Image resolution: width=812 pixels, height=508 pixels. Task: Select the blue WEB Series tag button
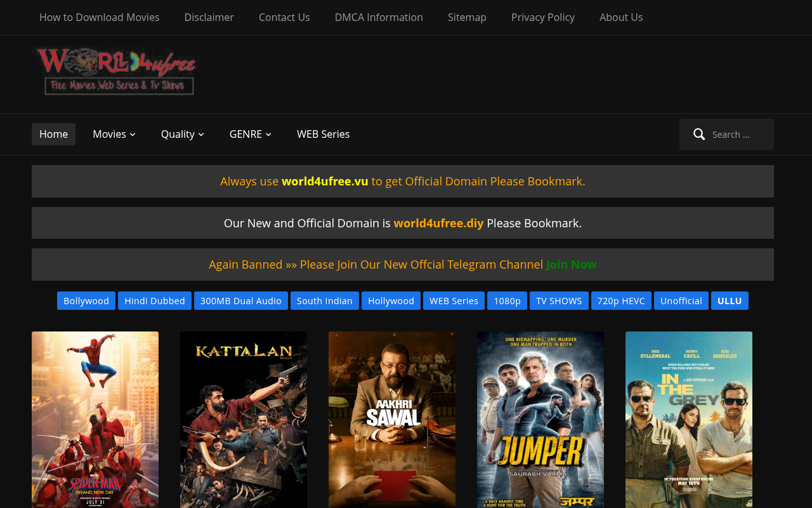click(x=454, y=300)
